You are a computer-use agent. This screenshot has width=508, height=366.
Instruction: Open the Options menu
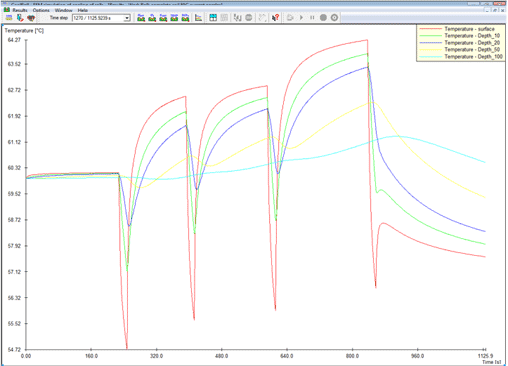pyautogui.click(x=41, y=10)
